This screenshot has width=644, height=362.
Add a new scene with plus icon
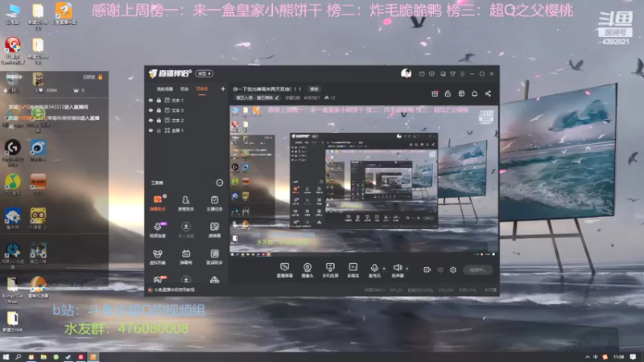[x=223, y=88]
